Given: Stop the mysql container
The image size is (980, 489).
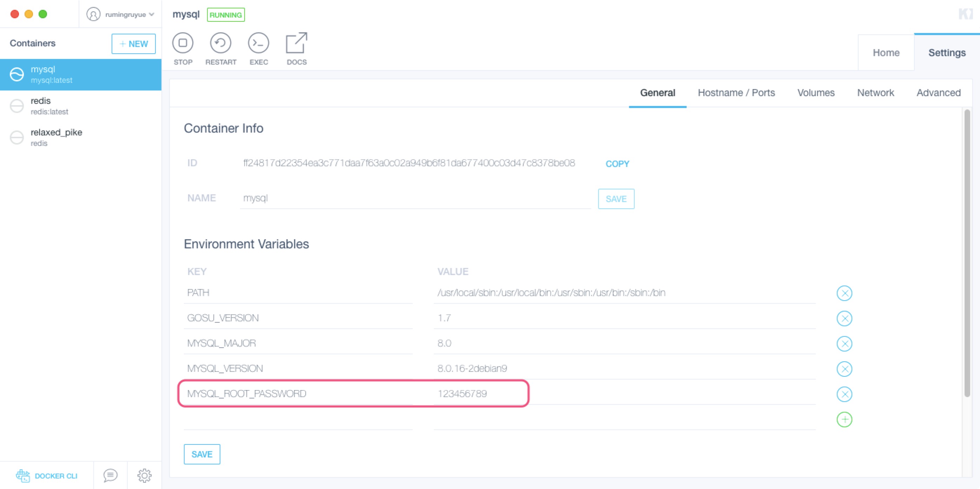Looking at the screenshot, I should (183, 49).
